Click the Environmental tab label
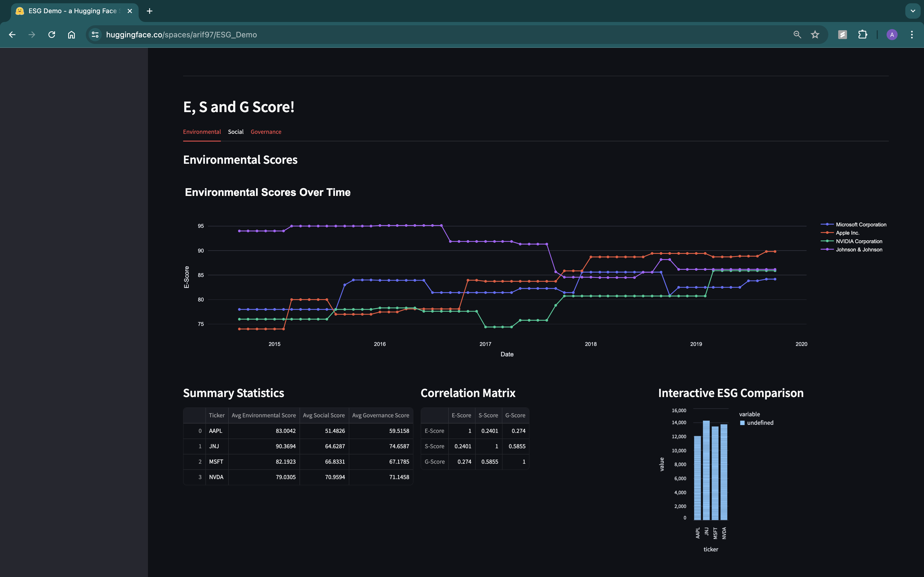Viewport: 924px width, 577px height. pyautogui.click(x=202, y=132)
